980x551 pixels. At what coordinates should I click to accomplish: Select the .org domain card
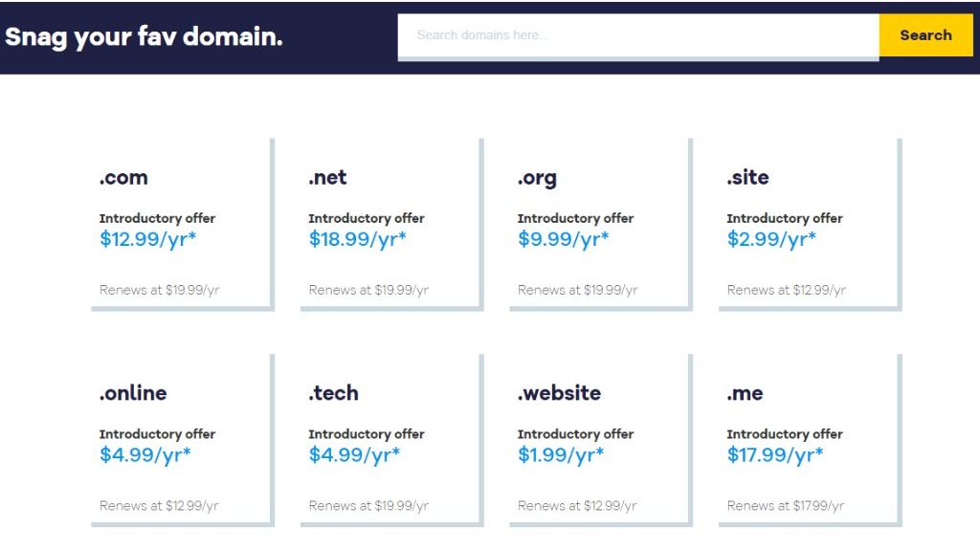(598, 225)
